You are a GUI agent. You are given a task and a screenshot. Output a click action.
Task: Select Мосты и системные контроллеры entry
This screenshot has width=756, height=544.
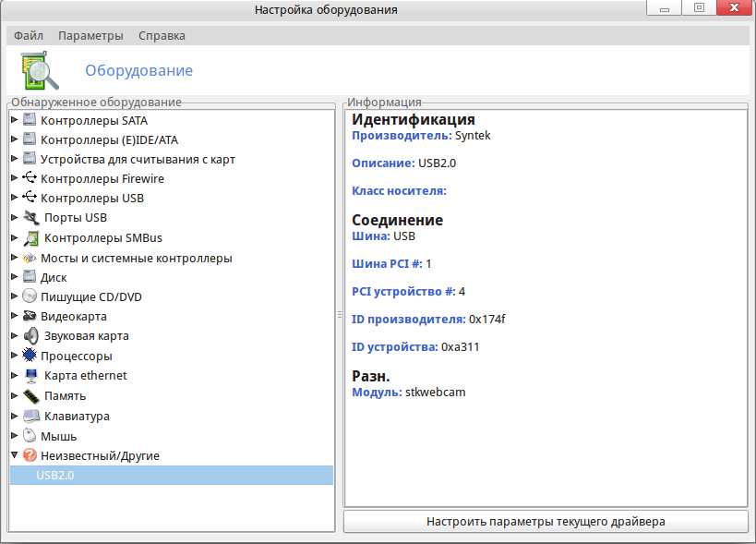coord(137,259)
